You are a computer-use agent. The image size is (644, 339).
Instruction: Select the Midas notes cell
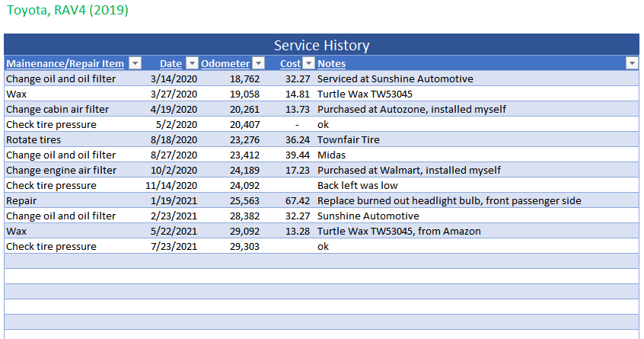pos(331,155)
